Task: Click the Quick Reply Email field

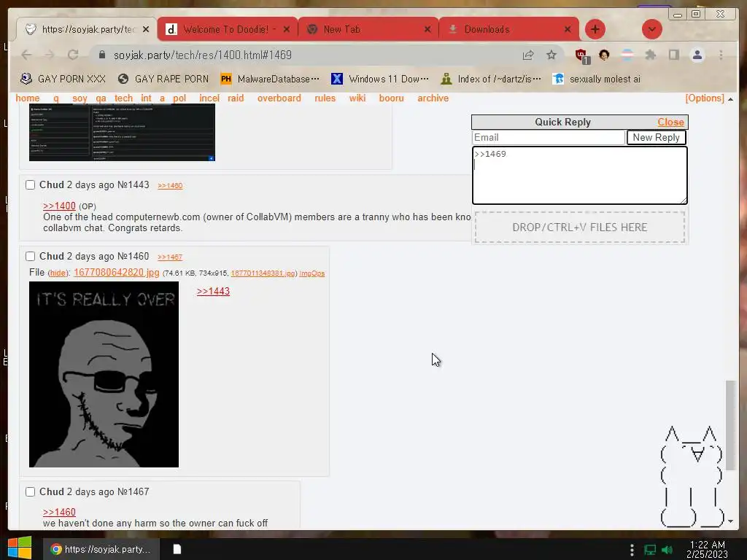Action: pos(549,138)
